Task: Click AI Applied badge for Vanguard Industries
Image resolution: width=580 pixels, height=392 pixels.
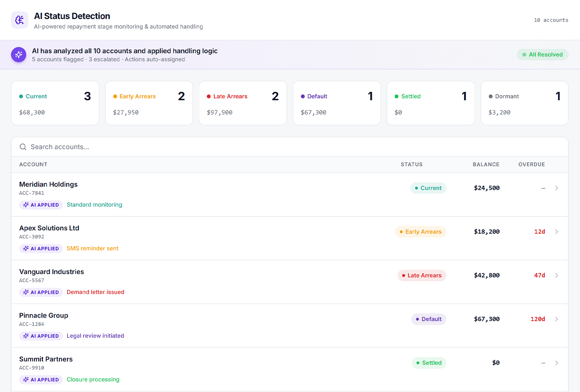Action: [41, 292]
